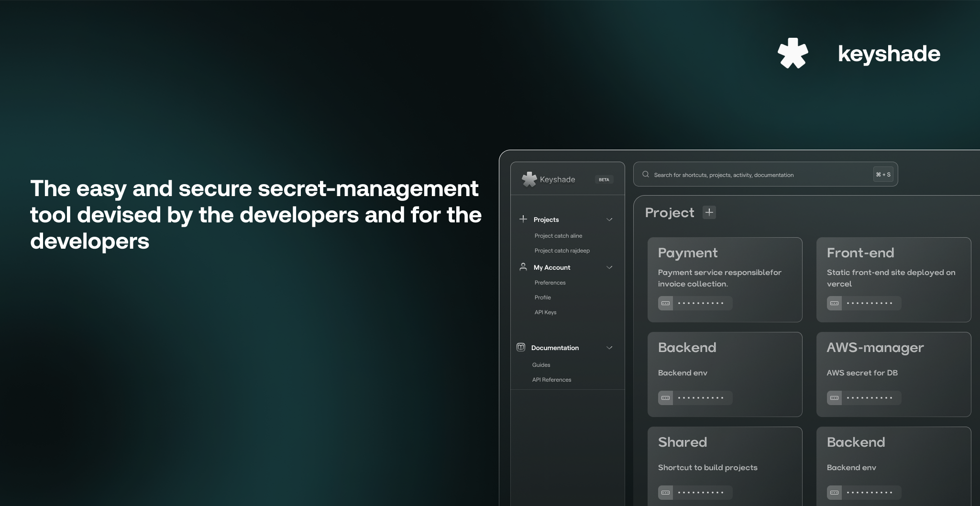Click the secret key icon on Payment card
Image resolution: width=980 pixels, height=506 pixels.
[665, 303]
